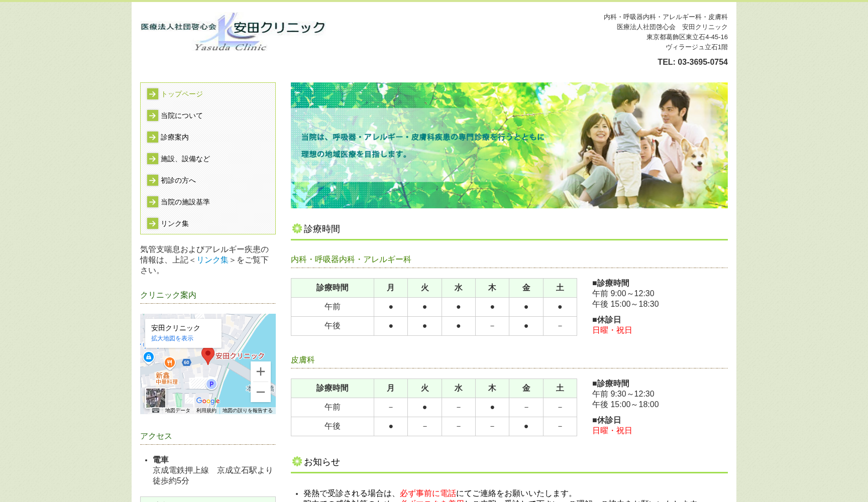Click the Yasuda Clinic logo in the header
The height and width of the screenshot is (502, 868).
coord(234,30)
